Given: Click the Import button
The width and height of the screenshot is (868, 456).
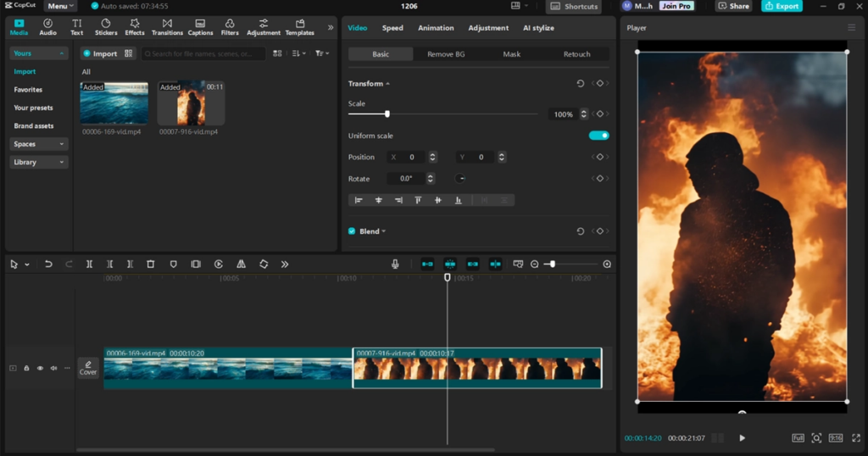Looking at the screenshot, I should (100, 53).
